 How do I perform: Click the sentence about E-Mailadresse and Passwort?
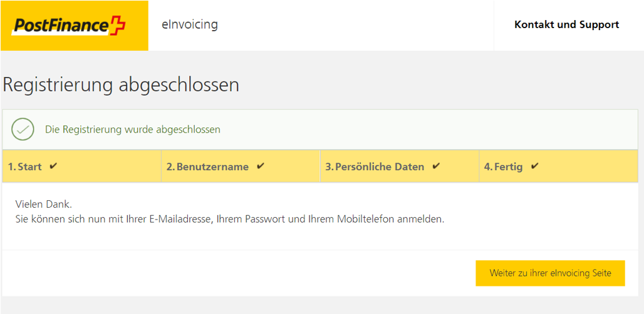click(230, 220)
